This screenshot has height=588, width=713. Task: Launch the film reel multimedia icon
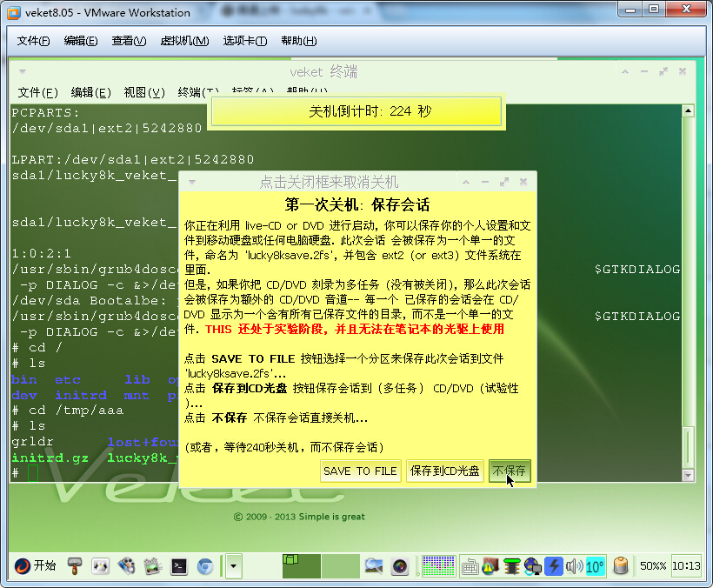[x=126, y=566]
